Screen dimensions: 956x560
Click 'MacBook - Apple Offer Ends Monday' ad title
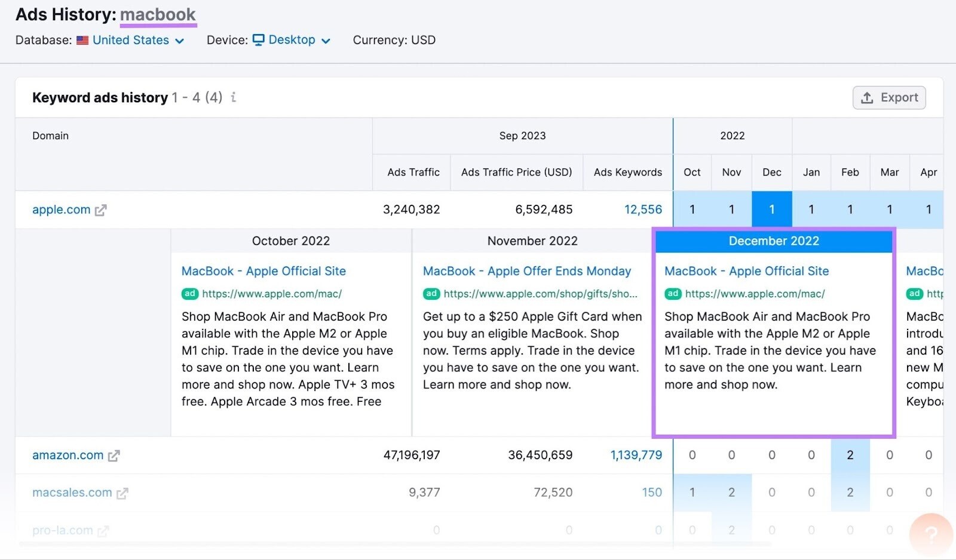pos(526,271)
